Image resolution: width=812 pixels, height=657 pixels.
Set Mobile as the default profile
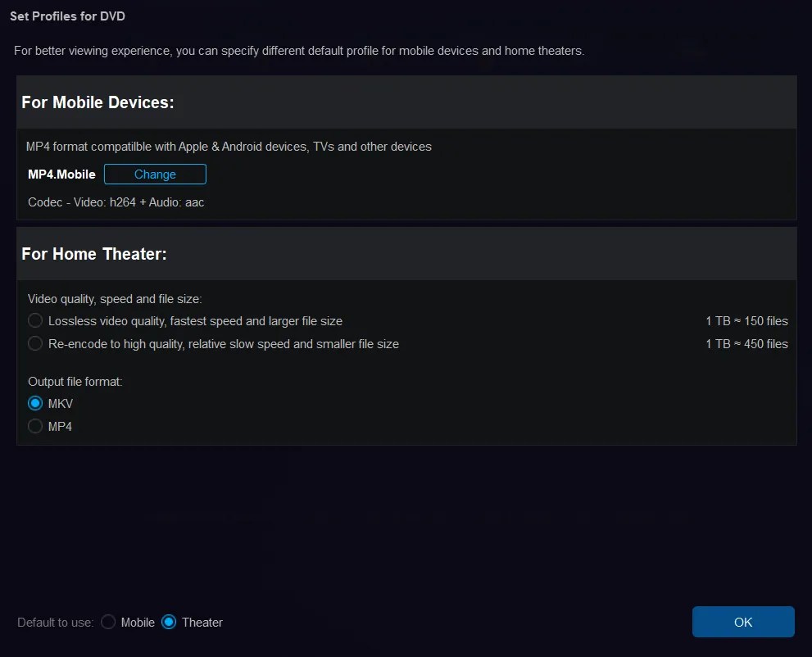pos(108,622)
